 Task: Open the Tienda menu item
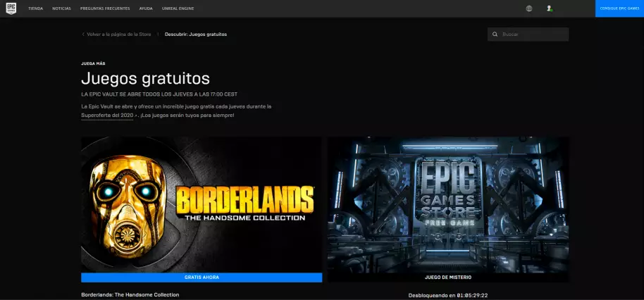[x=36, y=8]
